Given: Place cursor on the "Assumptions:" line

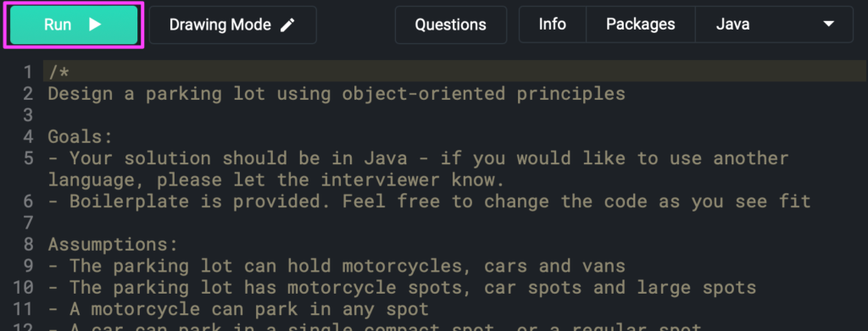Looking at the screenshot, I should coord(113,245).
